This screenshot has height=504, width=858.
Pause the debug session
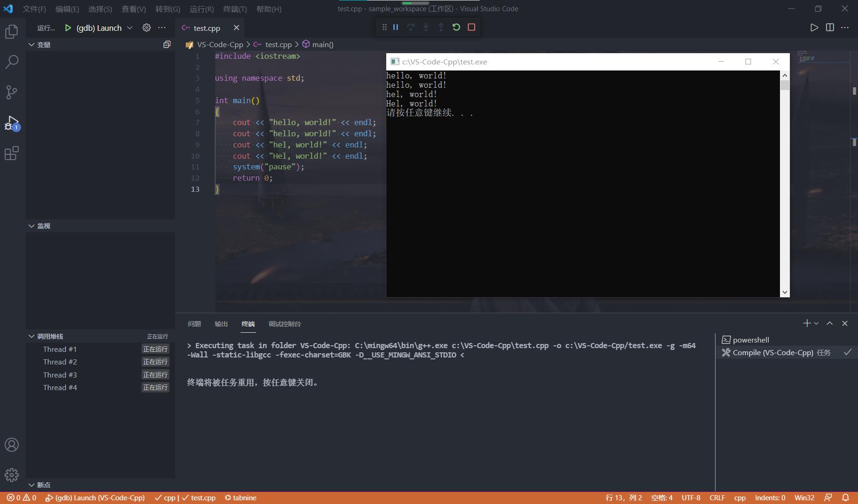pyautogui.click(x=396, y=27)
